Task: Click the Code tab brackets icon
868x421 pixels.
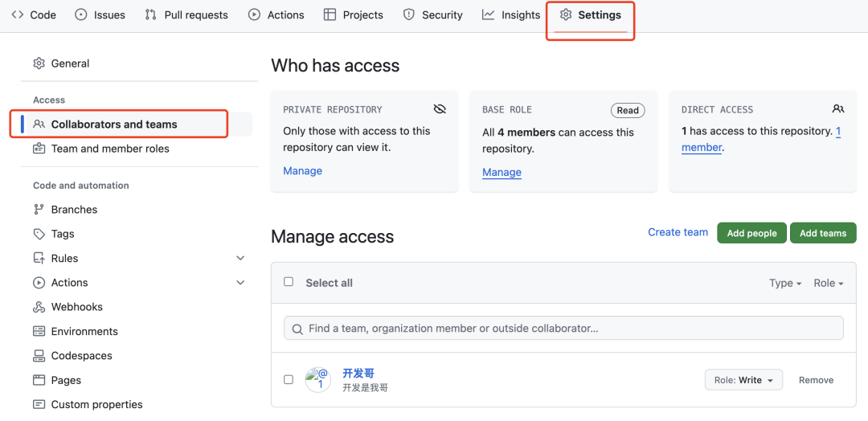Action: 17,15
